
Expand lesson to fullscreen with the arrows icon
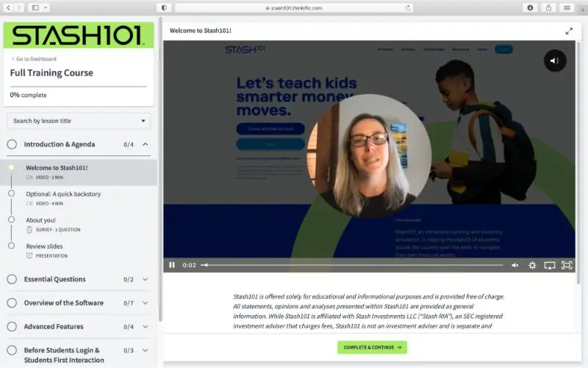point(569,31)
